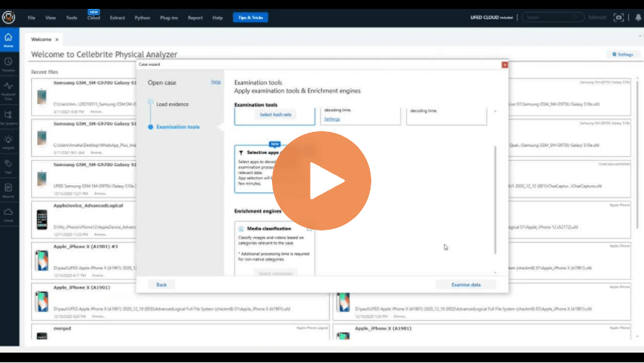The height and width of the screenshot is (363, 644).
Task: Open the Reports sidebar icon
Action: tap(8, 190)
